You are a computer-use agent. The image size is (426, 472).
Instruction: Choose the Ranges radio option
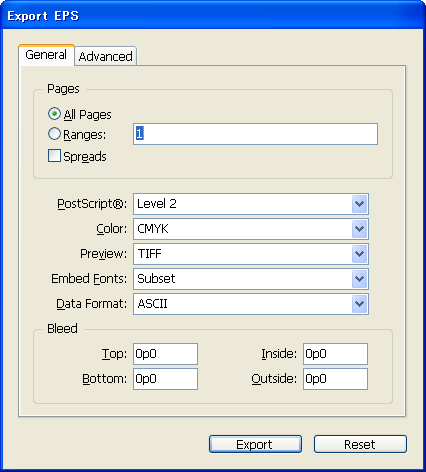pos(54,134)
